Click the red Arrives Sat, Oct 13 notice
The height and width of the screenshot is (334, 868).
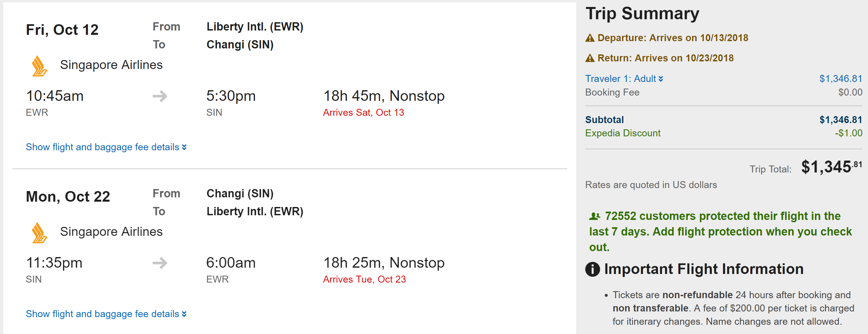(363, 112)
